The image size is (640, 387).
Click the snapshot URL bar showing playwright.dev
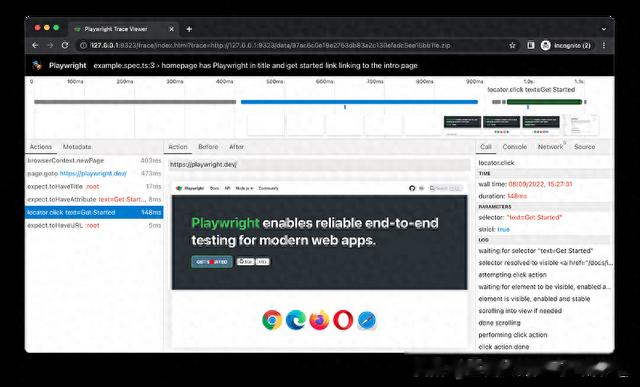coord(319,165)
